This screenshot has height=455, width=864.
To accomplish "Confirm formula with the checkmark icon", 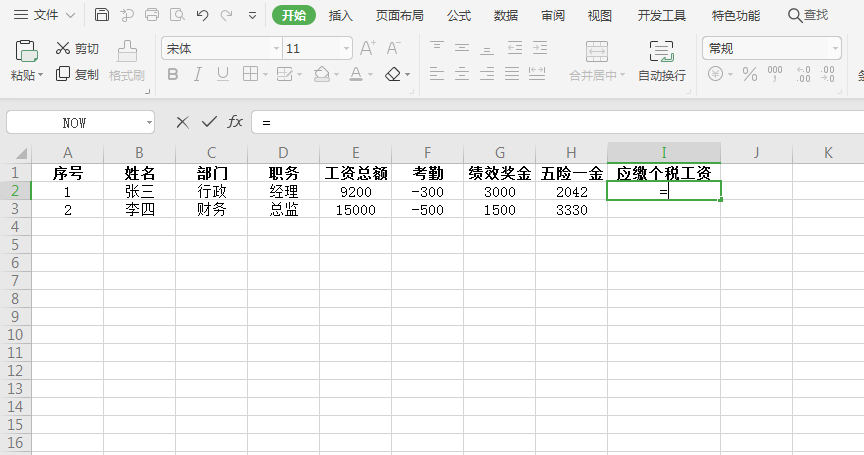I will tap(209, 122).
